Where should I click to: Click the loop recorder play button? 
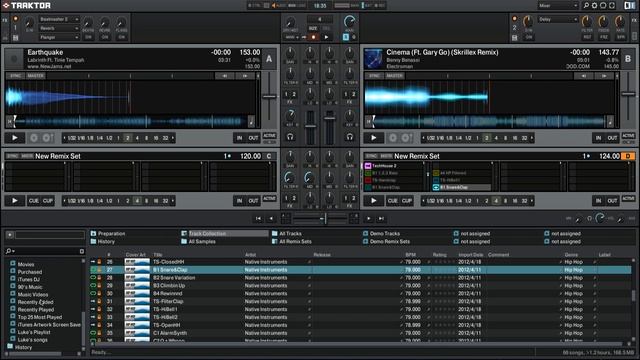[x=326, y=37]
